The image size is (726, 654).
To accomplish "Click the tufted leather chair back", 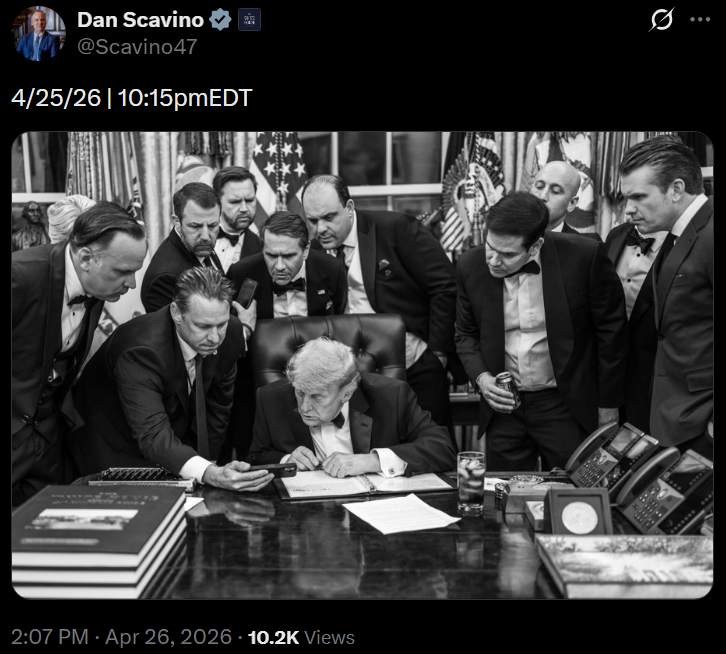I will coord(329,345).
